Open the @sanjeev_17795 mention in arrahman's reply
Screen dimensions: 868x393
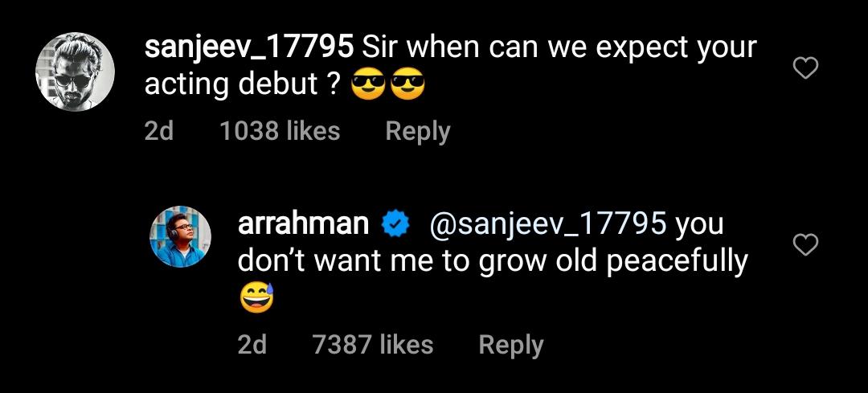(x=548, y=225)
